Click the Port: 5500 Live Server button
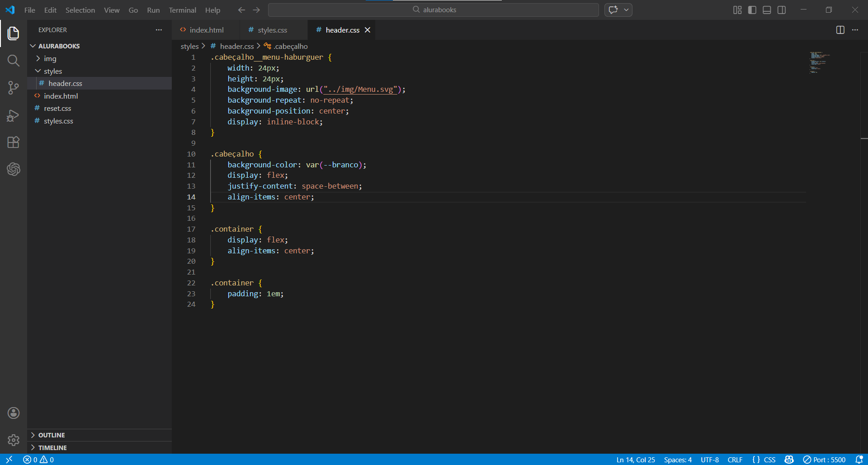Image resolution: width=868 pixels, height=465 pixels. pos(824,460)
